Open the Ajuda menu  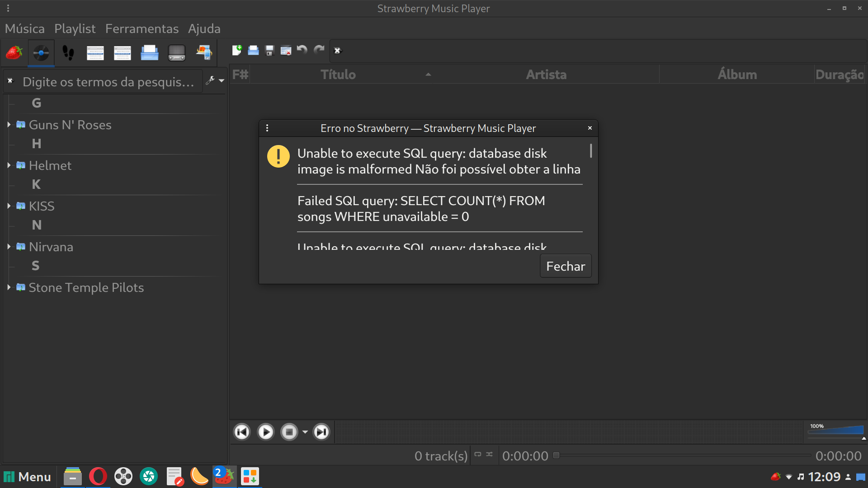pyautogui.click(x=204, y=28)
